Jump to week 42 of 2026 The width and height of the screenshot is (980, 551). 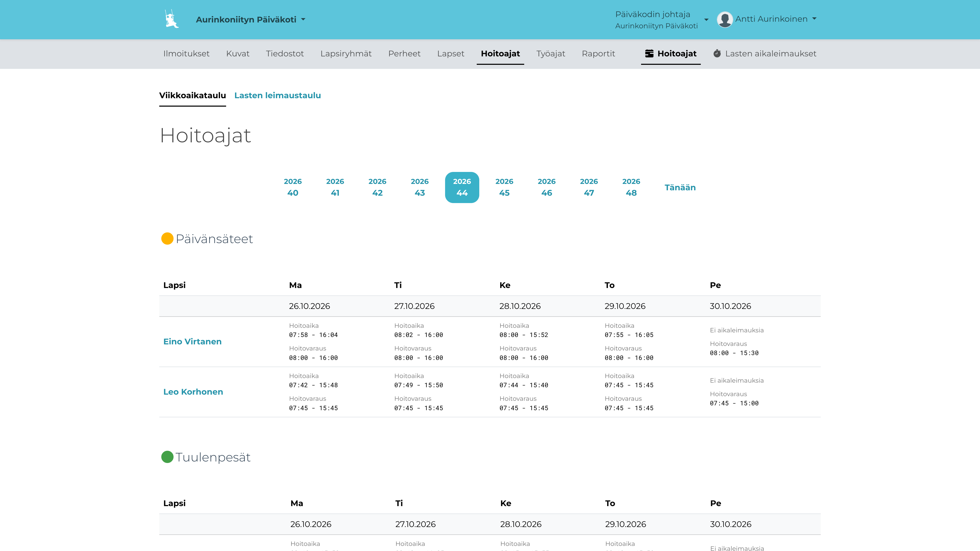tap(377, 187)
